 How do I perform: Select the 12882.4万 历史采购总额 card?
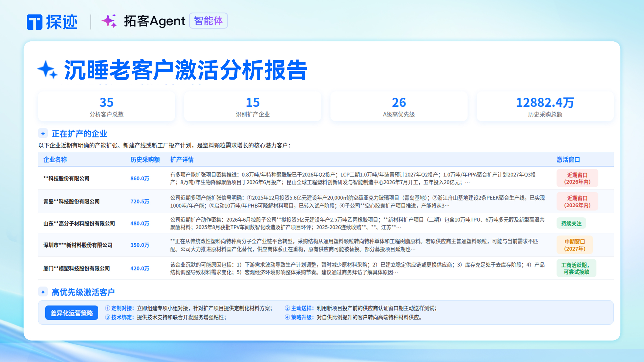tap(545, 107)
